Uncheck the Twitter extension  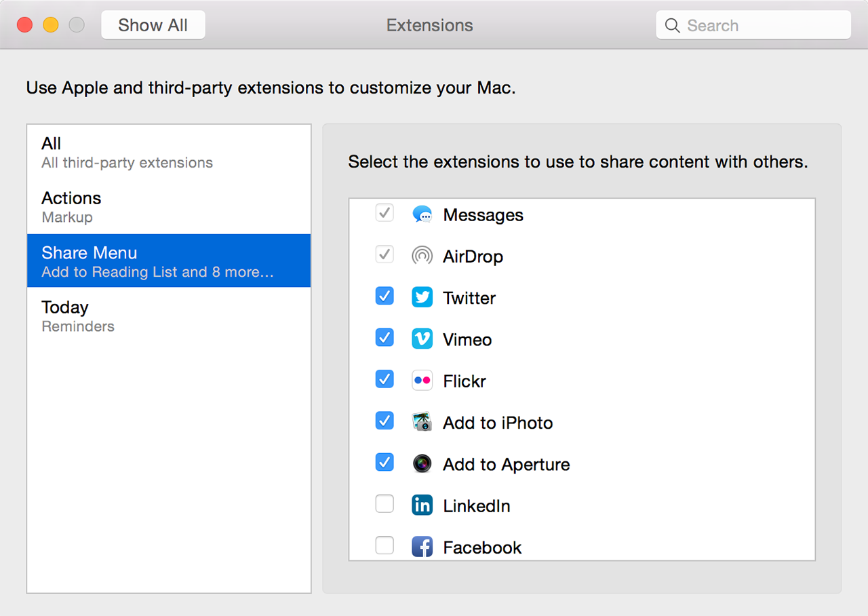(x=384, y=296)
